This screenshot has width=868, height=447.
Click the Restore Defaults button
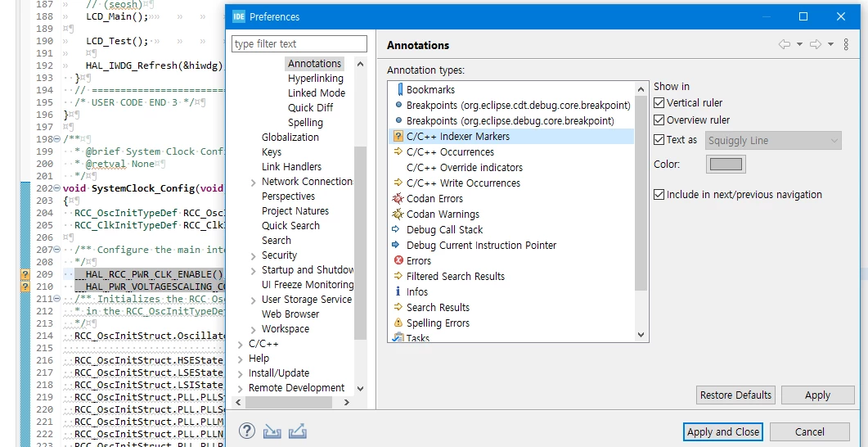[x=735, y=395]
